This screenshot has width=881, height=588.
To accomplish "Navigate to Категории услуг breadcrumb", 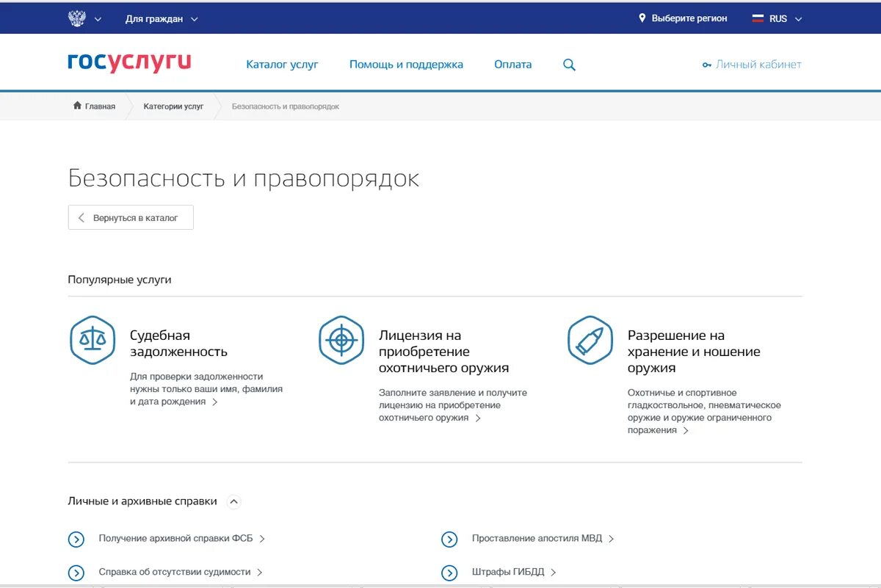I will (173, 106).
